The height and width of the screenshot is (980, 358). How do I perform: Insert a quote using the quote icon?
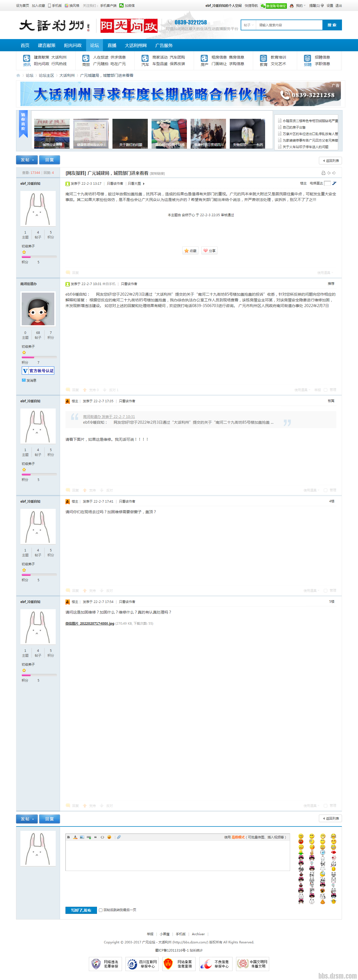[96, 837]
